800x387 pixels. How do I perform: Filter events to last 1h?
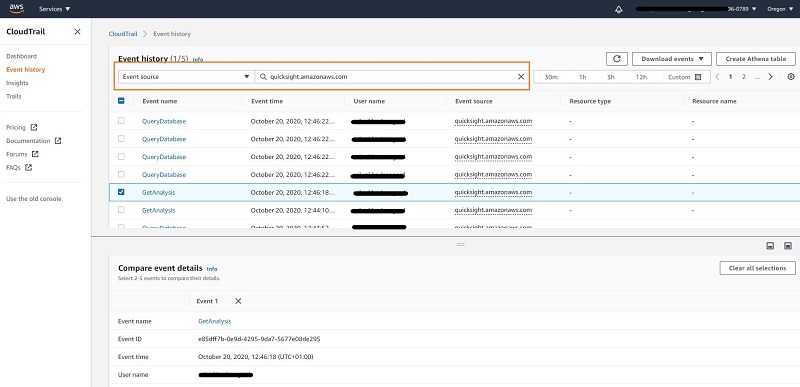click(x=583, y=77)
